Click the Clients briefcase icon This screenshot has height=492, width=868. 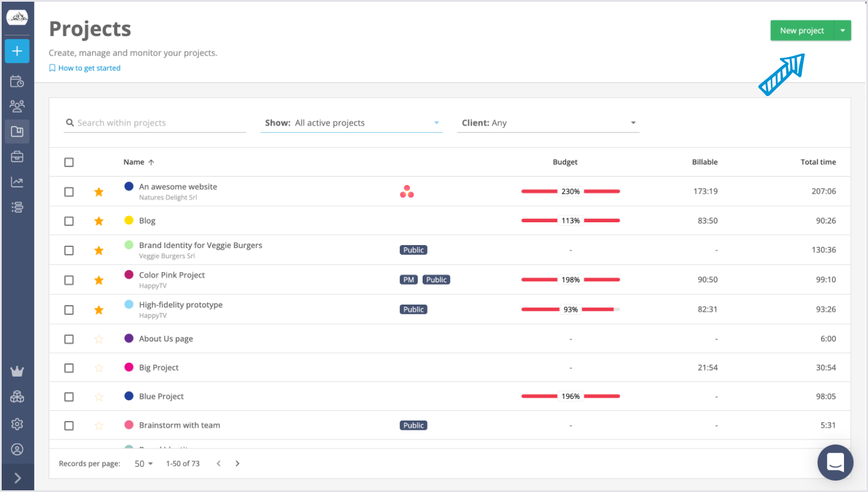pyautogui.click(x=17, y=156)
